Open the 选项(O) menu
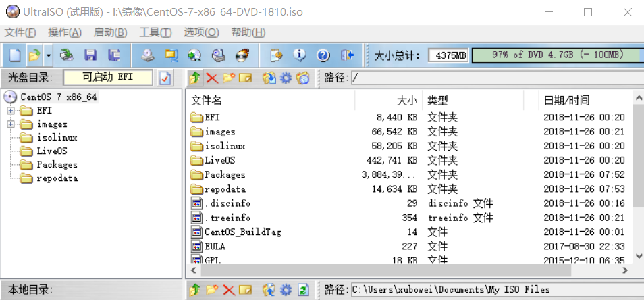The image size is (644, 300). click(x=201, y=33)
